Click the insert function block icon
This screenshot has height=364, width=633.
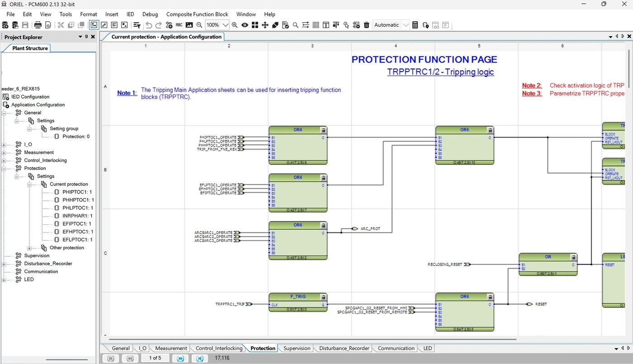click(169, 25)
